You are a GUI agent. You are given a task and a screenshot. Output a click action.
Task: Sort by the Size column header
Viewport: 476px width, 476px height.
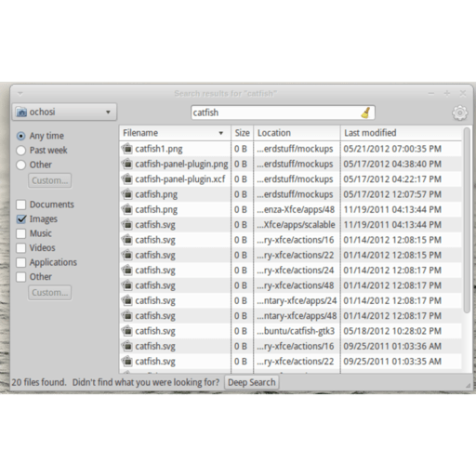coord(243,133)
